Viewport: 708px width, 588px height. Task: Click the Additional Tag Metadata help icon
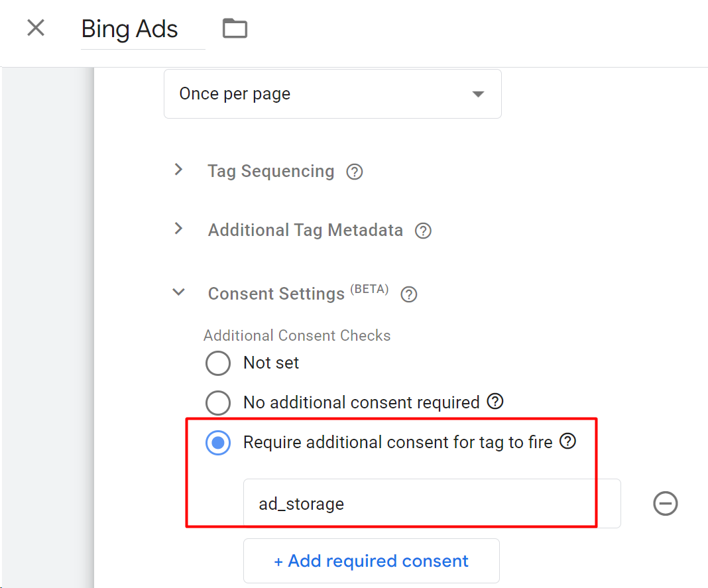[x=423, y=231]
